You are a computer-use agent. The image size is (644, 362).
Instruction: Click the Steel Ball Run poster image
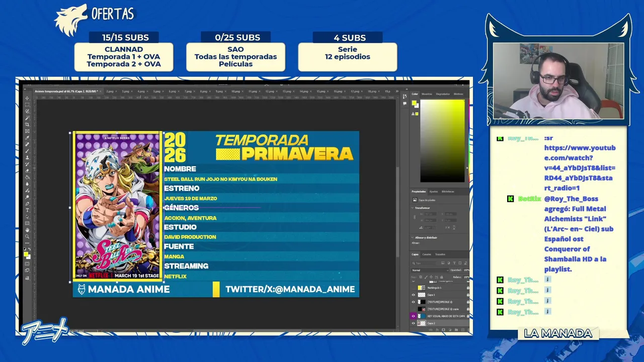point(118,206)
